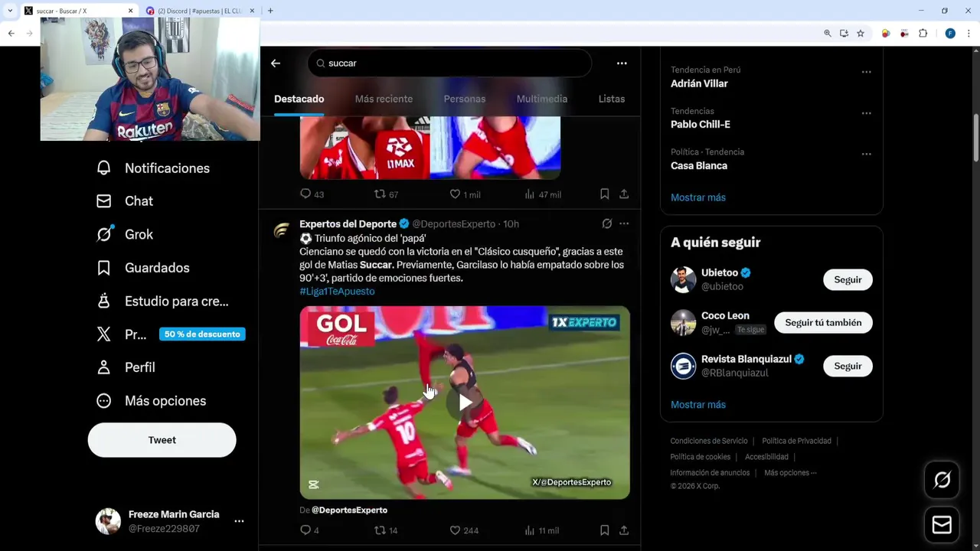Open floating Grok button at bottom right
This screenshot has width=980, height=551.
[942, 480]
